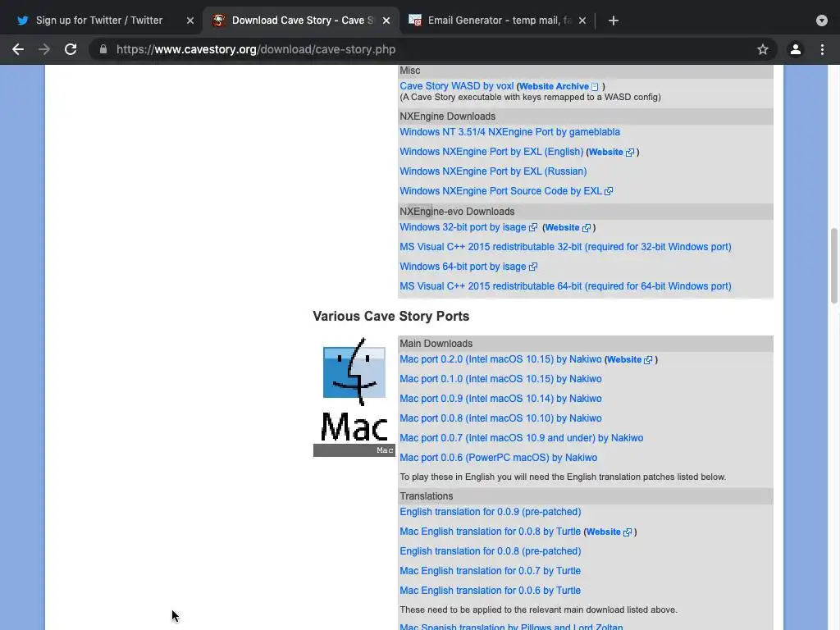Open Website link beside 32-bit isage port

point(568,228)
